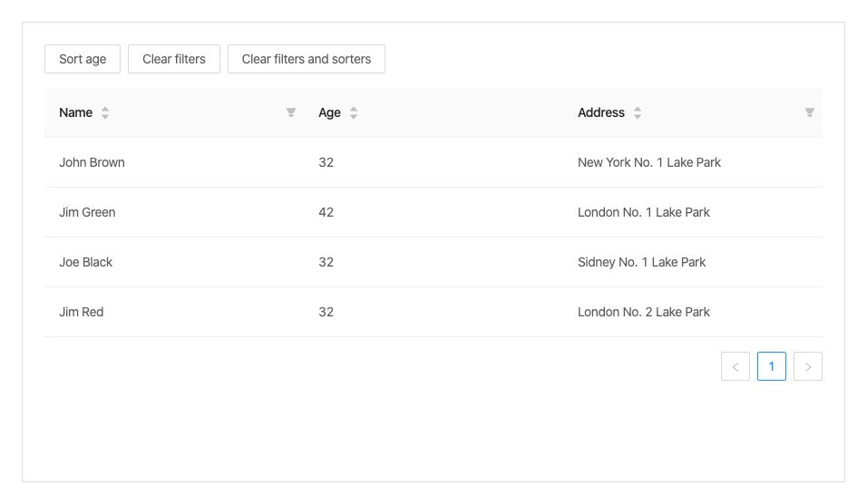The image size is (867, 504).
Task: Select page 1 in pagination
Action: (772, 366)
